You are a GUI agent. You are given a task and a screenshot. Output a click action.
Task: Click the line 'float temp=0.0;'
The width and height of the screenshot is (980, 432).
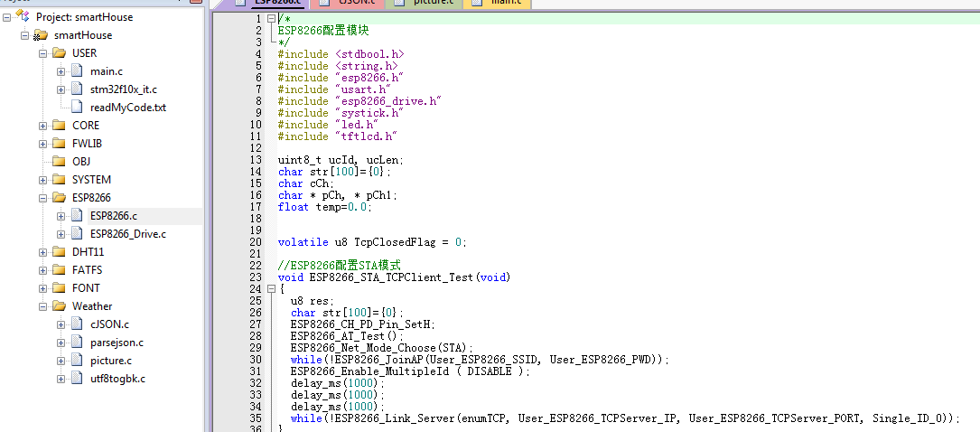[x=326, y=207]
